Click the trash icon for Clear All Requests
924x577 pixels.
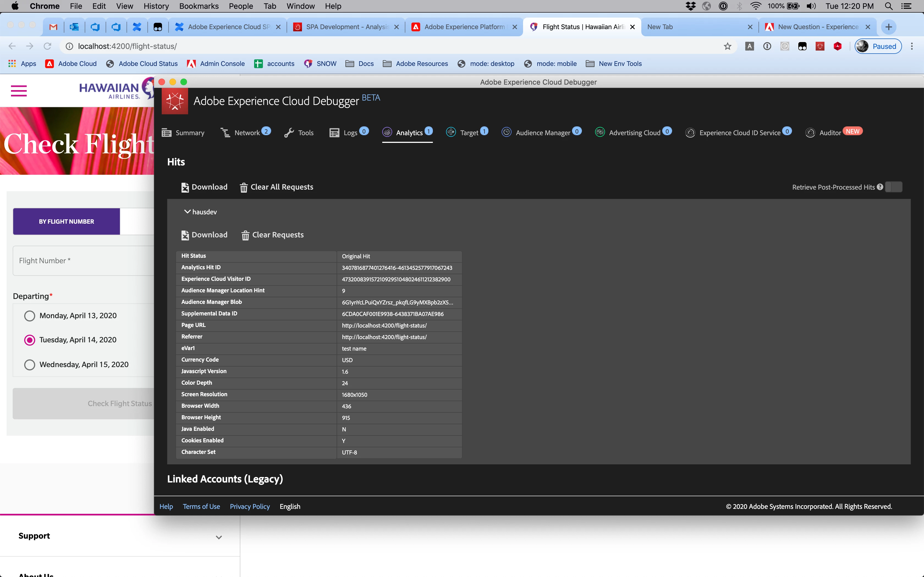point(244,187)
